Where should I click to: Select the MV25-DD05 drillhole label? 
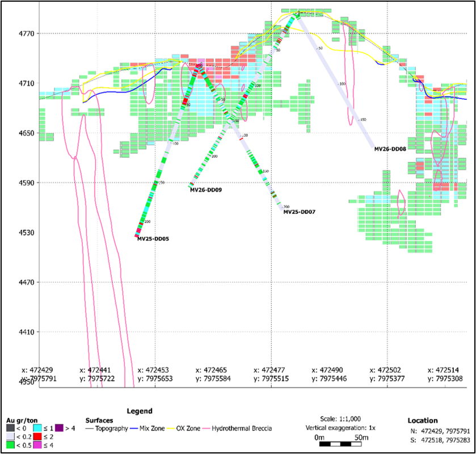153,239
